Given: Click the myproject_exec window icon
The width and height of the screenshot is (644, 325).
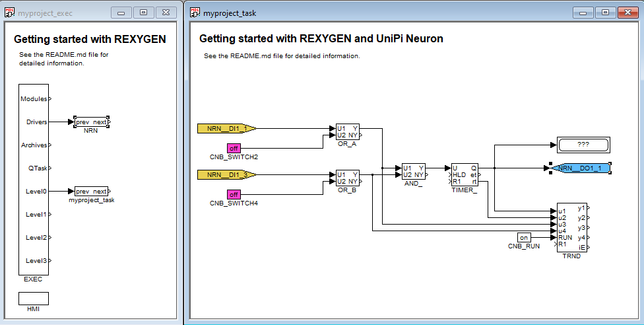Looking at the screenshot, I should tap(9, 13).
